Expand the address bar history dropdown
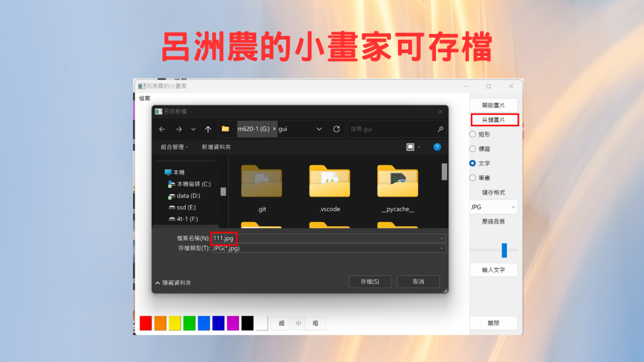Image resolution: width=644 pixels, height=362 pixels. coord(319,129)
